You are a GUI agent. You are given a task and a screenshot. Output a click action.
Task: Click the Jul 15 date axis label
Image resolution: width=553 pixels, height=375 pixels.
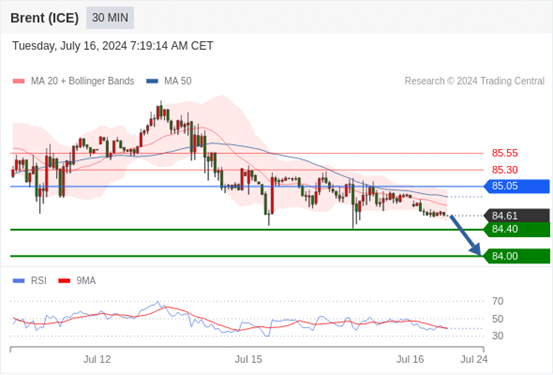(249, 359)
